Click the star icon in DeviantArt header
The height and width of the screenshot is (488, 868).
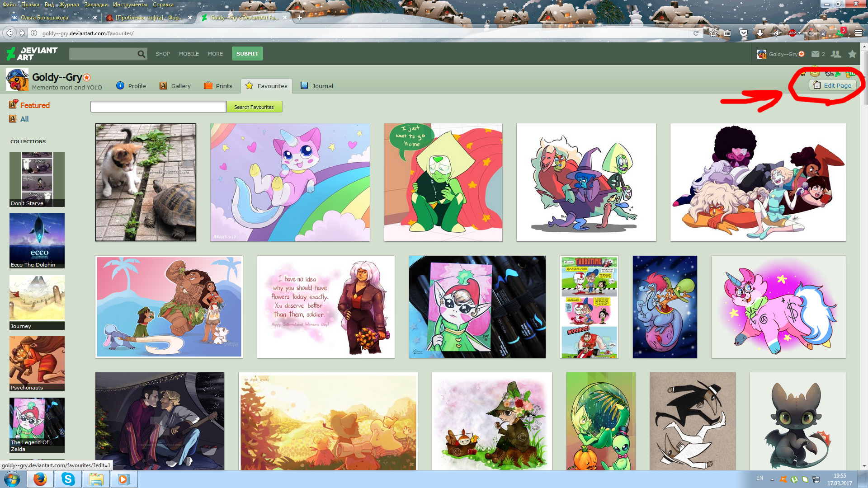click(852, 54)
